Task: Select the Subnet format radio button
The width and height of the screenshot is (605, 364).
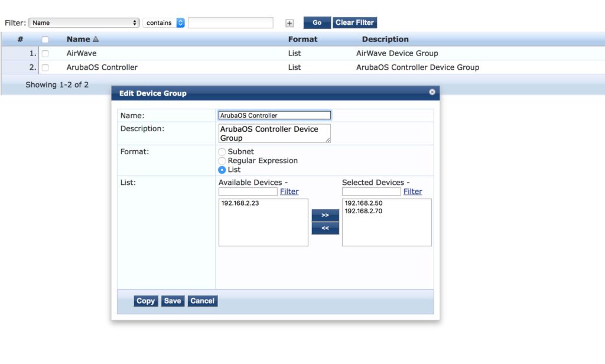Action: coord(222,152)
